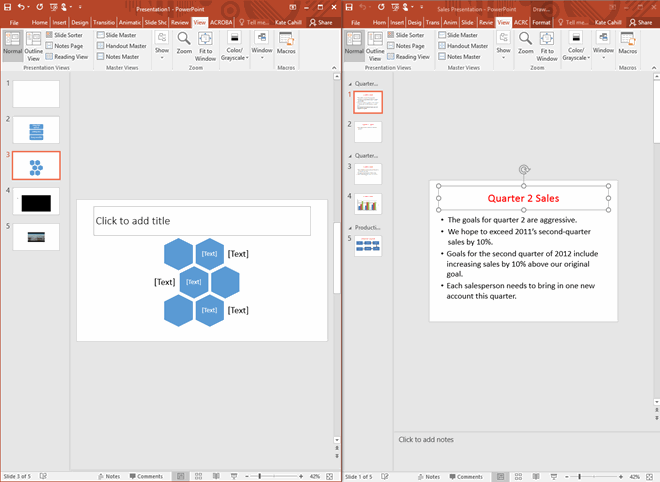The height and width of the screenshot is (482, 660).
Task: Click Share button in left window
Action: (x=321, y=23)
